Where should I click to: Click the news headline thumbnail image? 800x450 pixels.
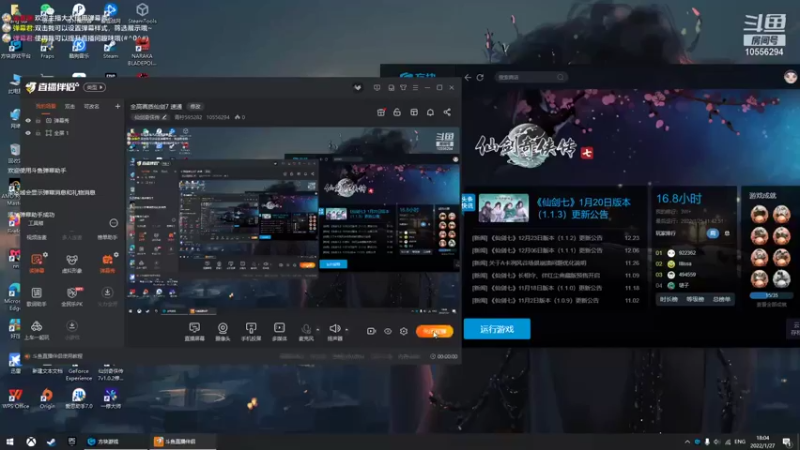point(504,208)
